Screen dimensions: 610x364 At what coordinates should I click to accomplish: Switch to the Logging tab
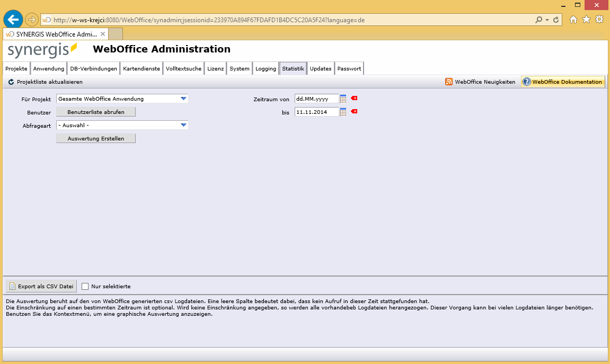265,68
